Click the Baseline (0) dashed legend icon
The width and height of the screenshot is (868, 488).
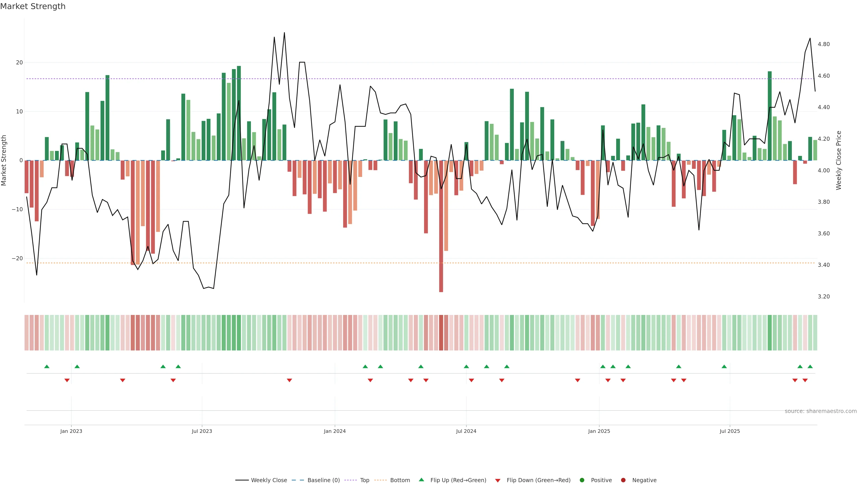coord(297,480)
